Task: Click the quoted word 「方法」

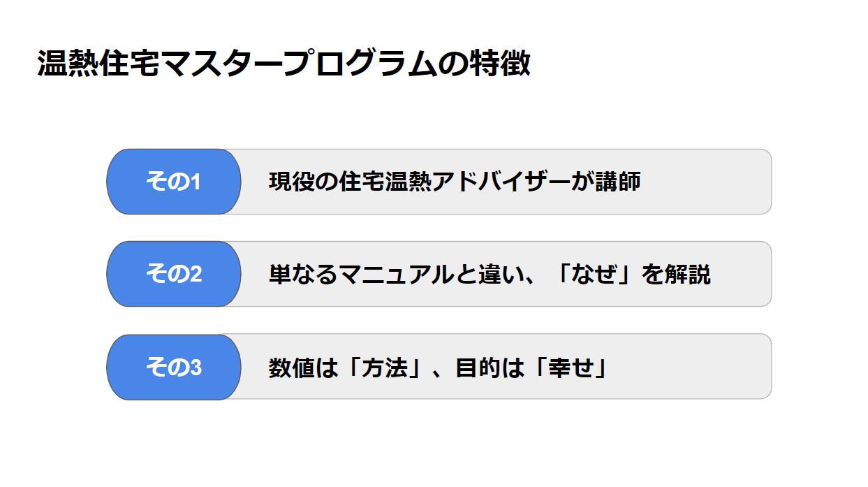Action: 383,367
